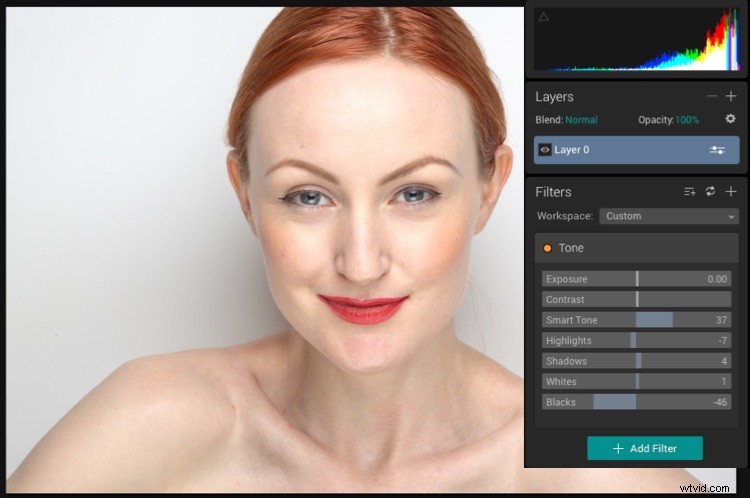Open Layer 0 adjustment sliders icon
Image resolution: width=750 pixels, height=498 pixels.
pyautogui.click(x=717, y=150)
